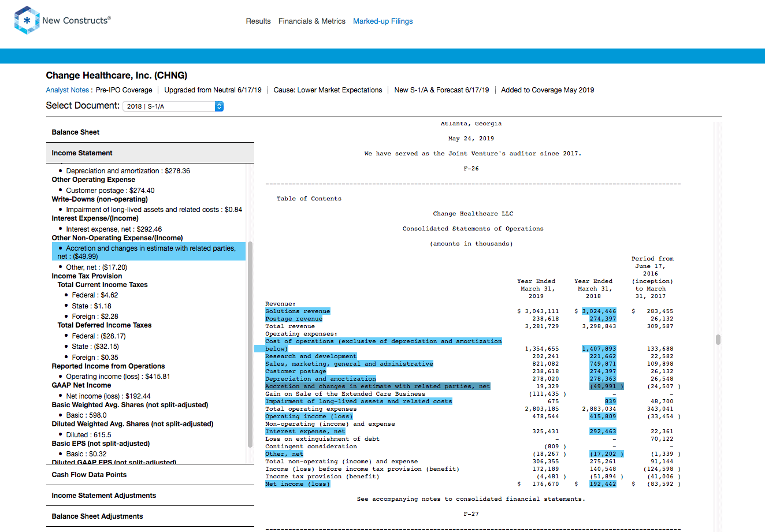Select Other, net ($17.20) item
This screenshot has width=765, height=532.
click(x=96, y=267)
